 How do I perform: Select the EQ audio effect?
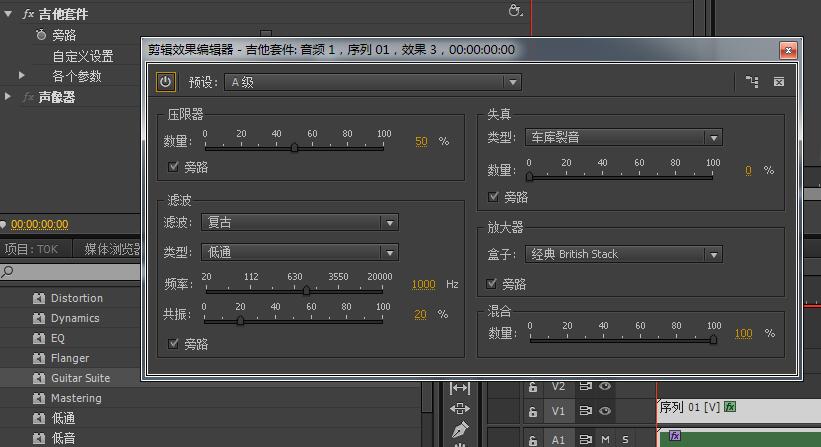pos(58,338)
